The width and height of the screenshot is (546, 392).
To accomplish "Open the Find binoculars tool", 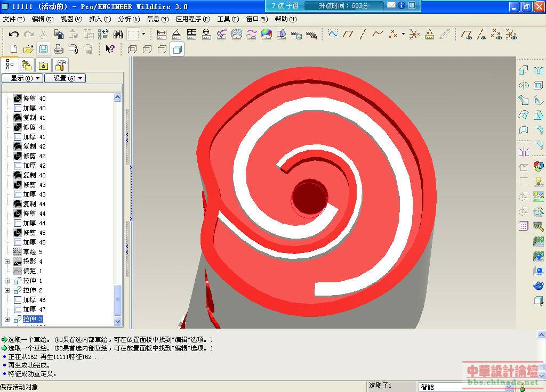I will [118, 34].
